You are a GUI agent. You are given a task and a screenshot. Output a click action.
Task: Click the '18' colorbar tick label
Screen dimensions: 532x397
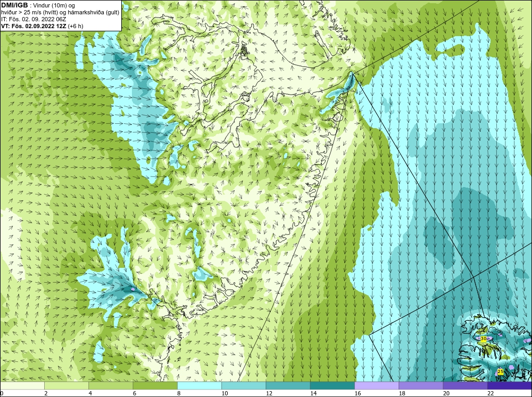pos(402,393)
